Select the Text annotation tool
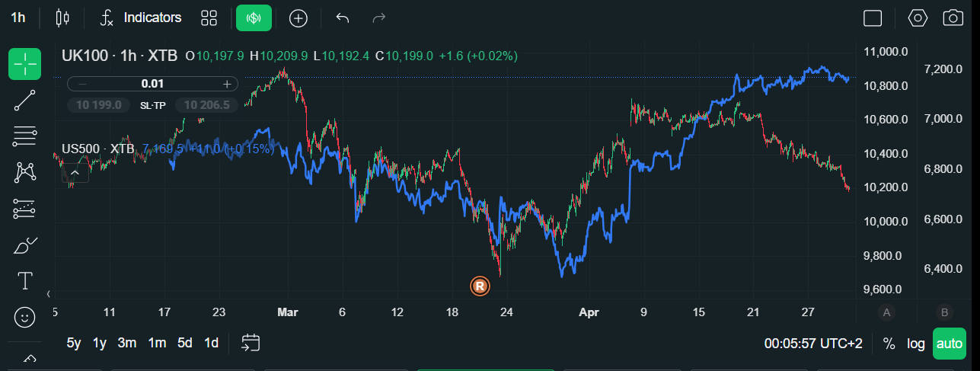The height and width of the screenshot is (371, 980). [x=24, y=280]
